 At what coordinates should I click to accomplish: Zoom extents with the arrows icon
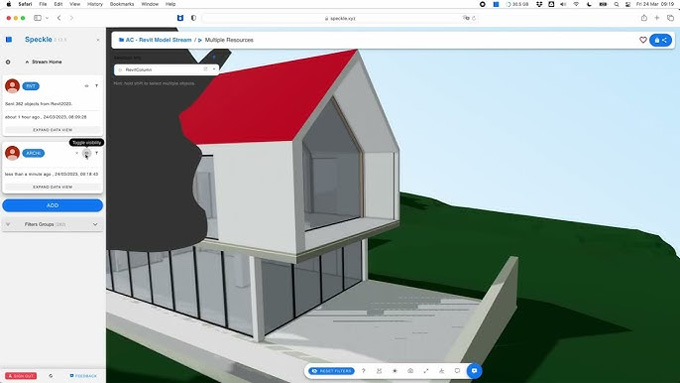426,371
